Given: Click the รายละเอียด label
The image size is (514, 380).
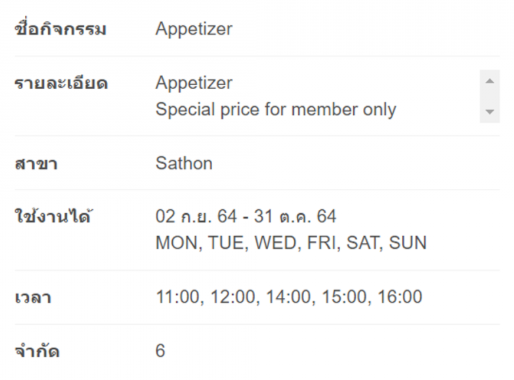Looking at the screenshot, I should point(61,83).
